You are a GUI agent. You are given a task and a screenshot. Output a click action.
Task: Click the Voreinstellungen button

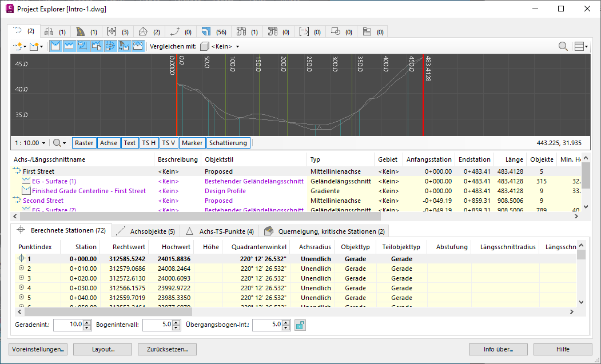pyautogui.click(x=38, y=349)
